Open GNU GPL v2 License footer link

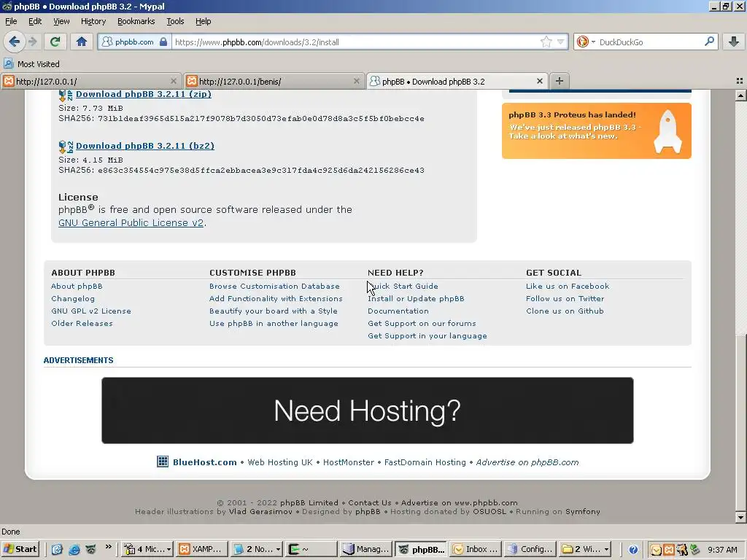coord(91,311)
